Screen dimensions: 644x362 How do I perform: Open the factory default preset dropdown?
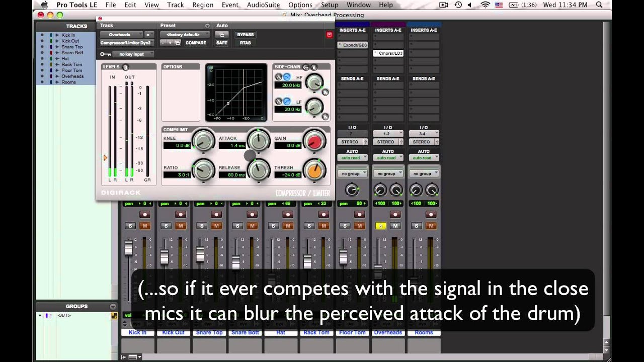tap(185, 35)
